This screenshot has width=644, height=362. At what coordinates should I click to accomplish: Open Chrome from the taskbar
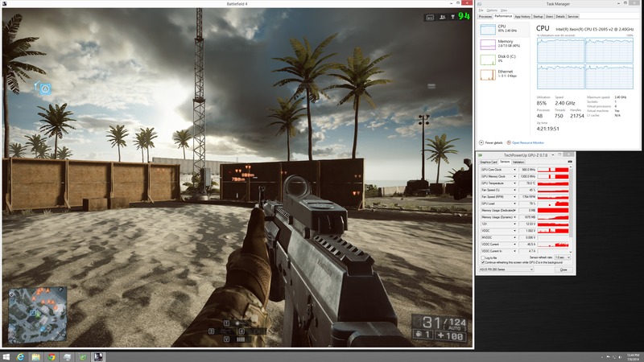click(52, 356)
